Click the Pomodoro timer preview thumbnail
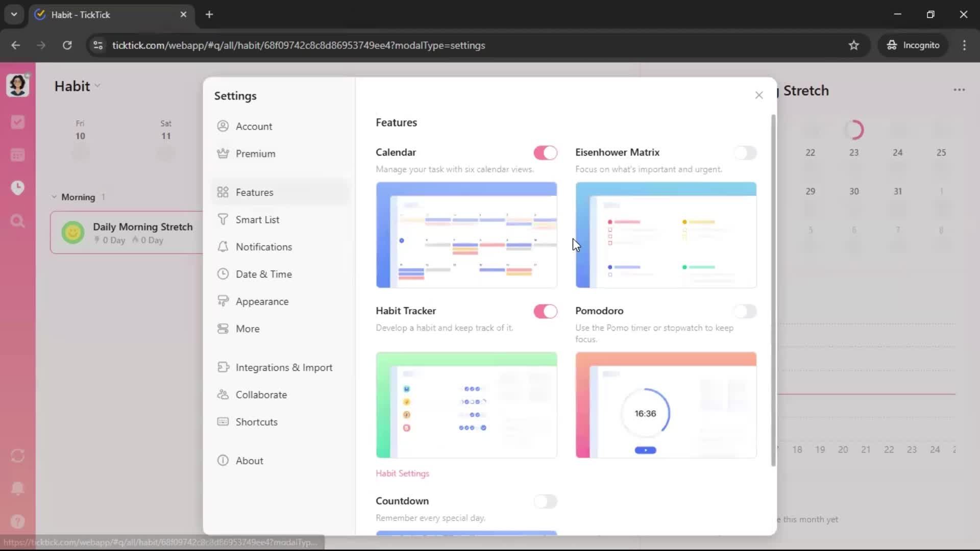Viewport: 980px width, 551px height. point(666,405)
